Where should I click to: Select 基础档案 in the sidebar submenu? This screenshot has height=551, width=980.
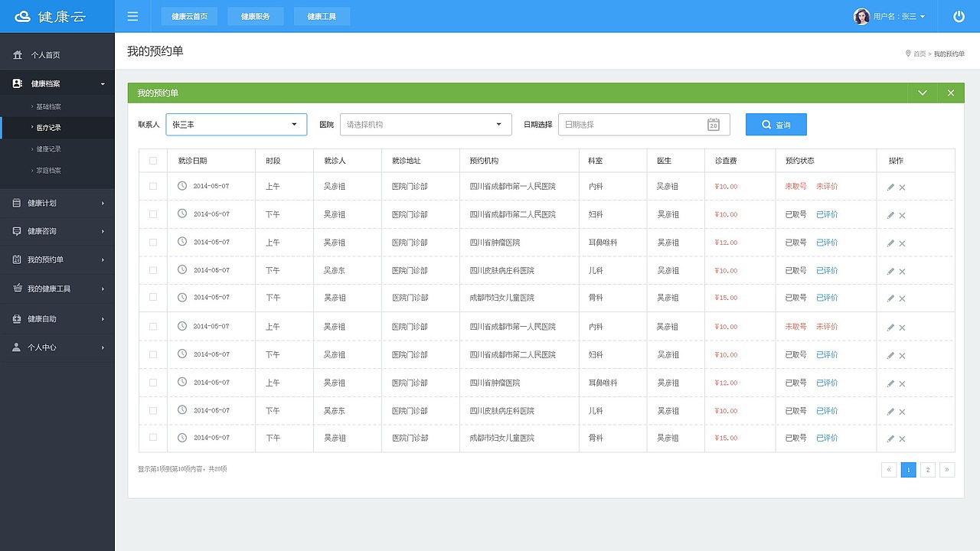pyautogui.click(x=49, y=106)
